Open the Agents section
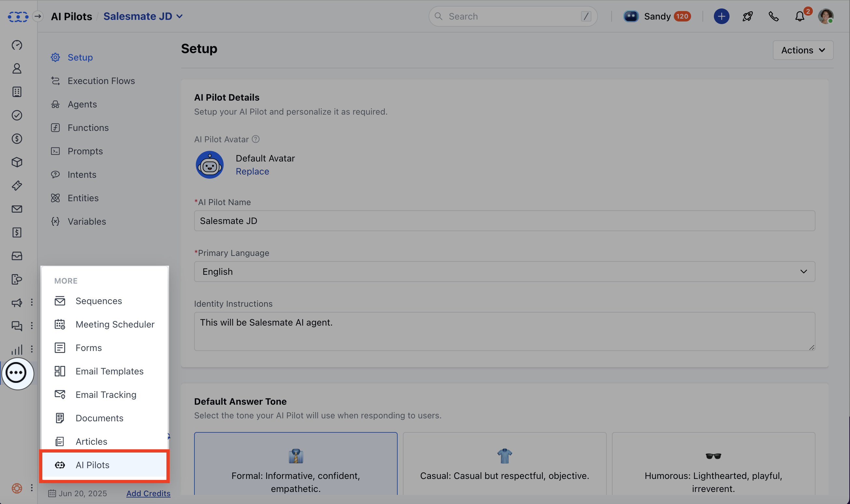Image resolution: width=850 pixels, height=504 pixels. (x=74, y=104)
